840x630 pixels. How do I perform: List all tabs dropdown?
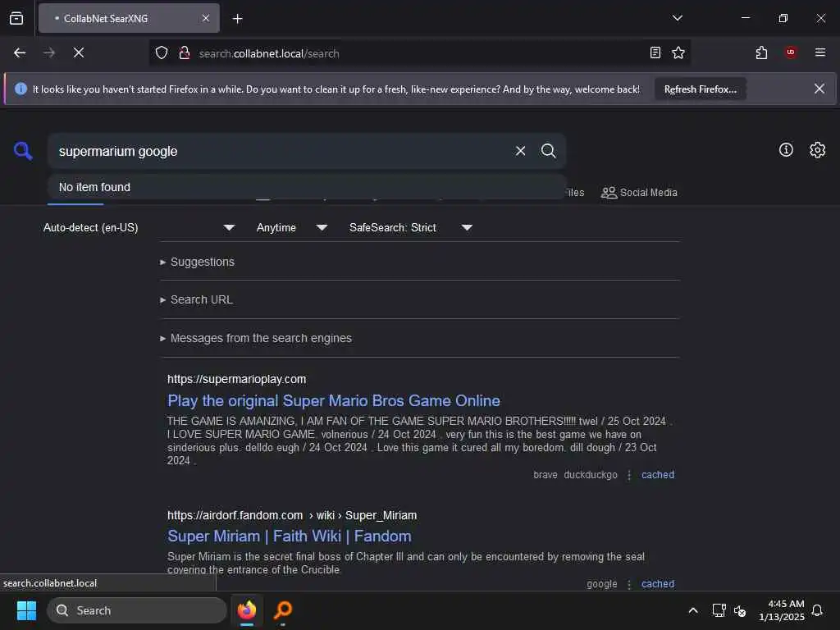pyautogui.click(x=678, y=18)
